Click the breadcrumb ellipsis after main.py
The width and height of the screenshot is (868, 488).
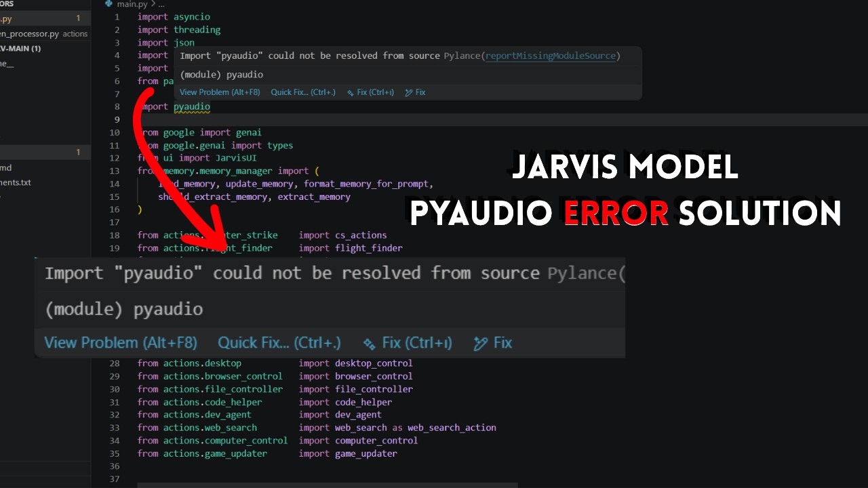tap(161, 4)
